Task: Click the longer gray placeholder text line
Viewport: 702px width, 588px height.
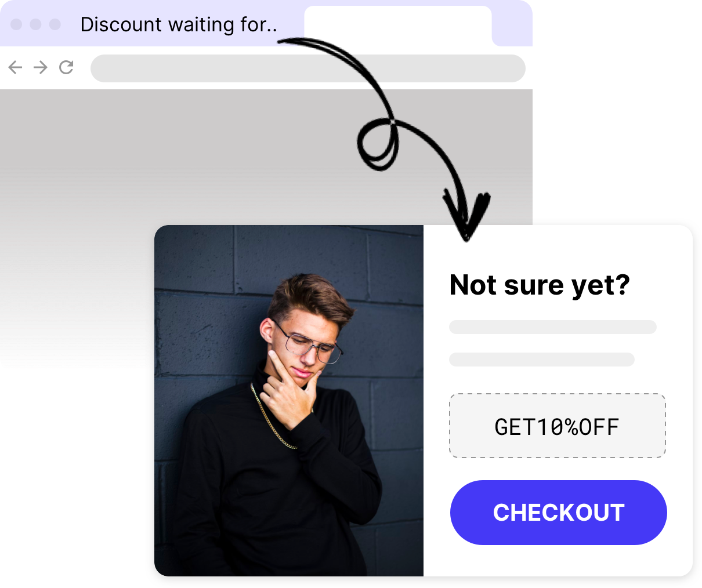Action: pyautogui.click(x=553, y=327)
